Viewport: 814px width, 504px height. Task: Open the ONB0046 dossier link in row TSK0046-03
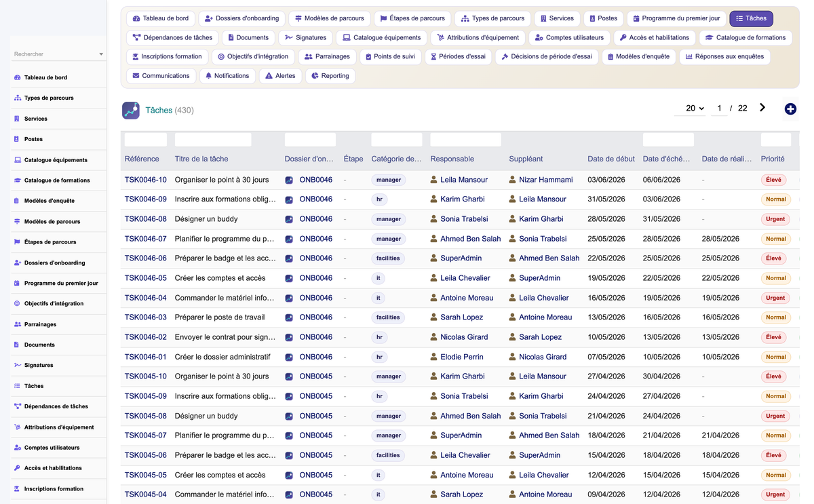pyautogui.click(x=316, y=317)
